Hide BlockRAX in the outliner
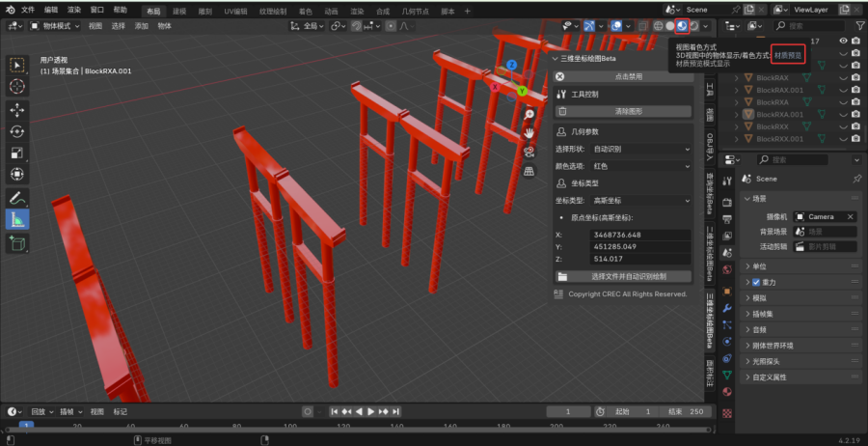This screenshot has height=446, width=868. click(x=843, y=77)
